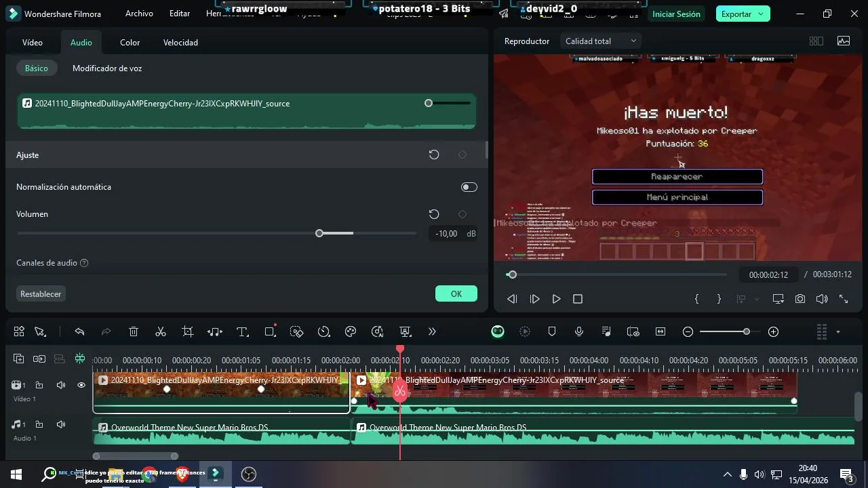Click the Volumen slider handle
The height and width of the screenshot is (488, 868).
319,233
